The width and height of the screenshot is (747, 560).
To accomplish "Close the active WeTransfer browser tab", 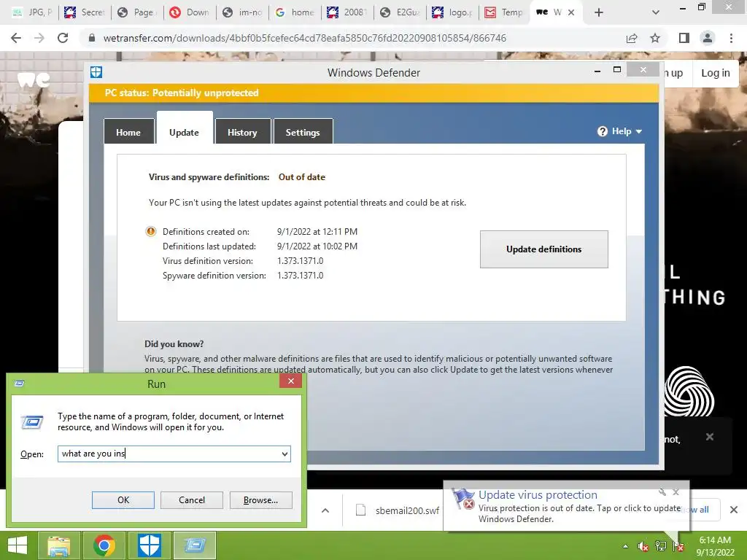I will [571, 12].
